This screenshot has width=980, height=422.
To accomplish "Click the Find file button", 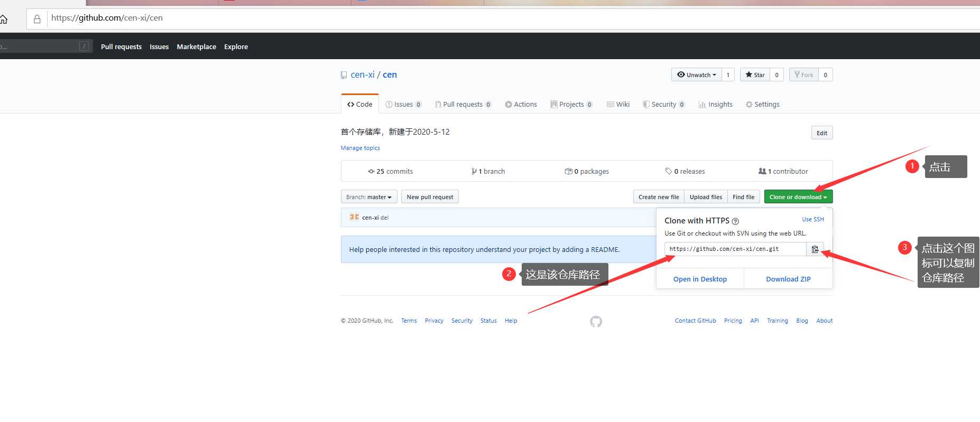I will 744,197.
